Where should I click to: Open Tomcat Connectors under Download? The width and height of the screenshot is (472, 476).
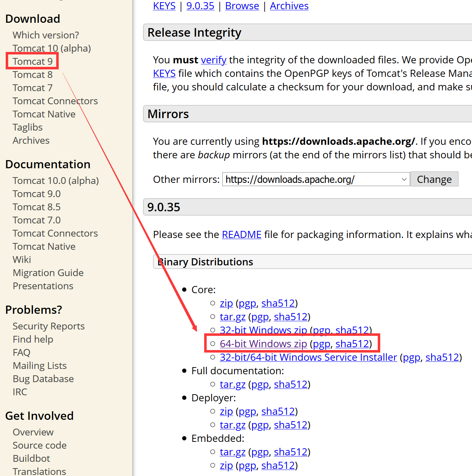tap(55, 101)
